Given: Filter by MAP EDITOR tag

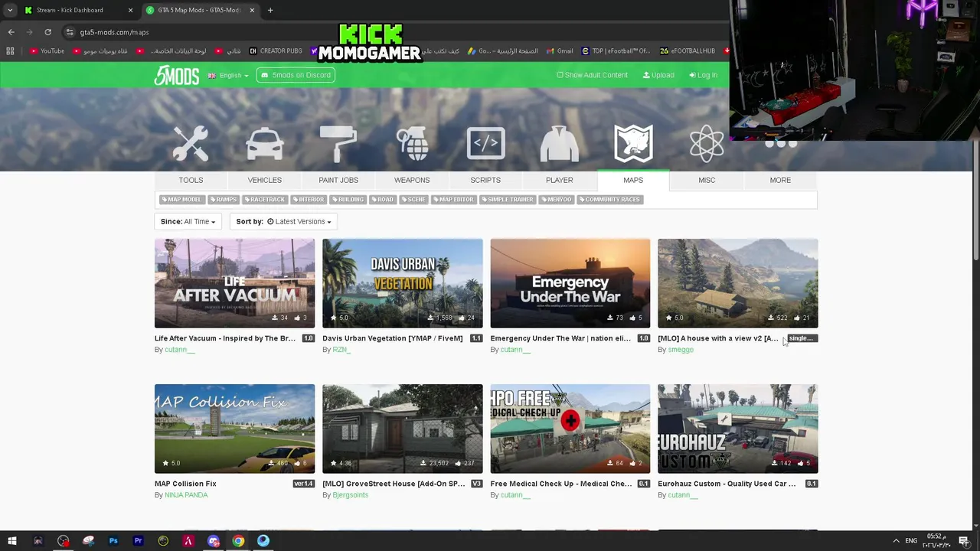Looking at the screenshot, I should click(x=453, y=200).
